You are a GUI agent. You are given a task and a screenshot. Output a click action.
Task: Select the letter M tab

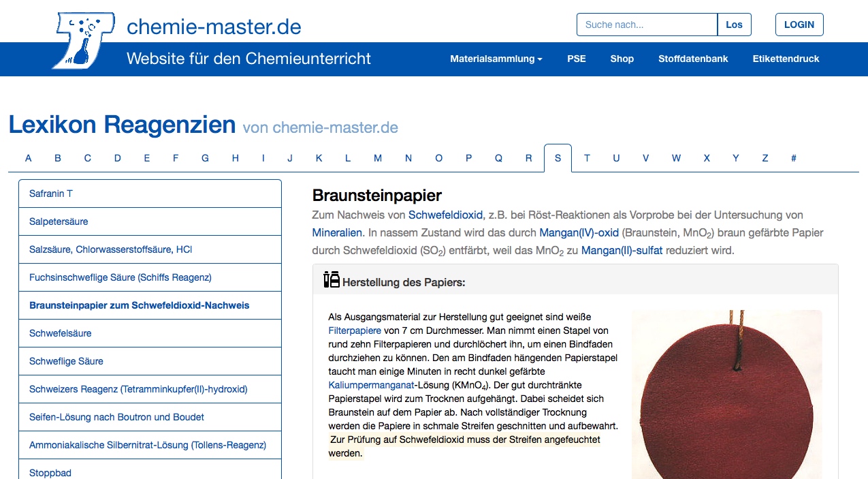pos(378,158)
